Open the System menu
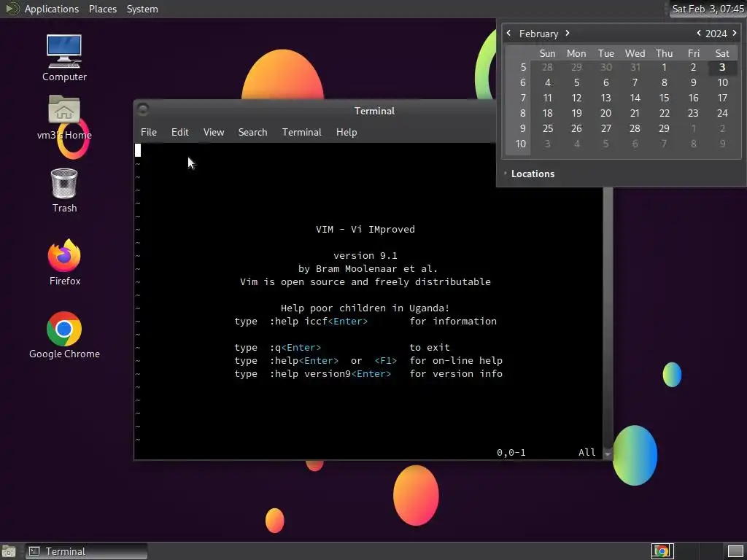Image resolution: width=747 pixels, height=560 pixels. pyautogui.click(x=142, y=9)
